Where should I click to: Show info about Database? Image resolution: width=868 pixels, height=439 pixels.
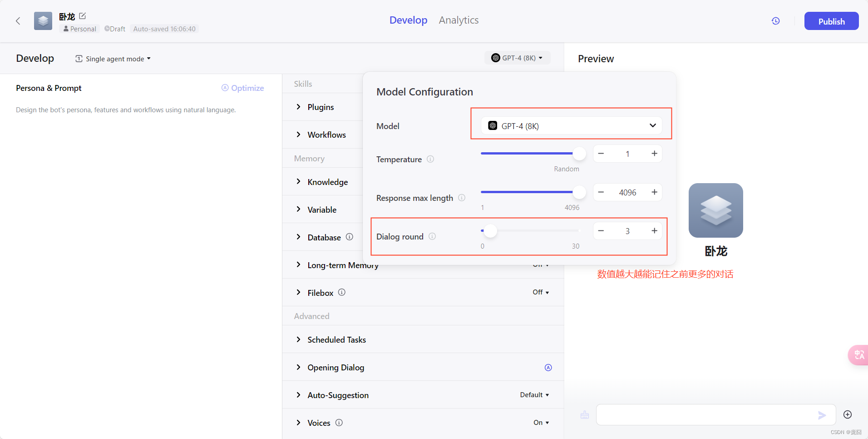click(350, 237)
